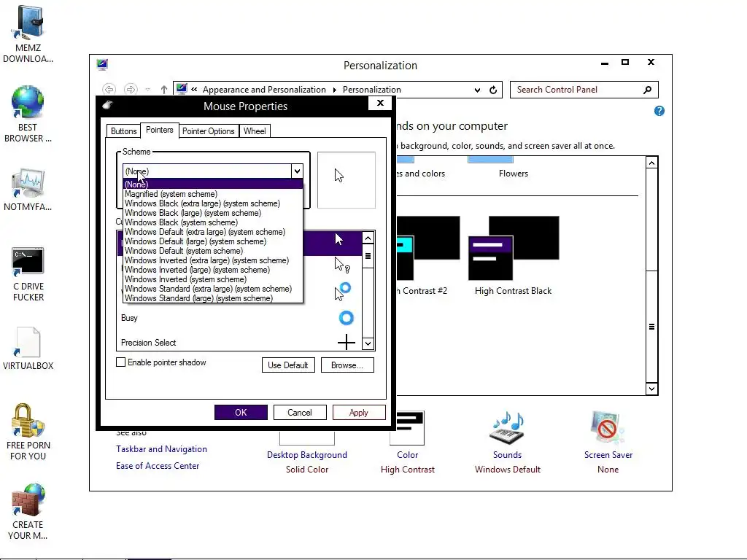Select the Precision Select crosshair cursor
The height and width of the screenshot is (560, 747).
(239, 343)
